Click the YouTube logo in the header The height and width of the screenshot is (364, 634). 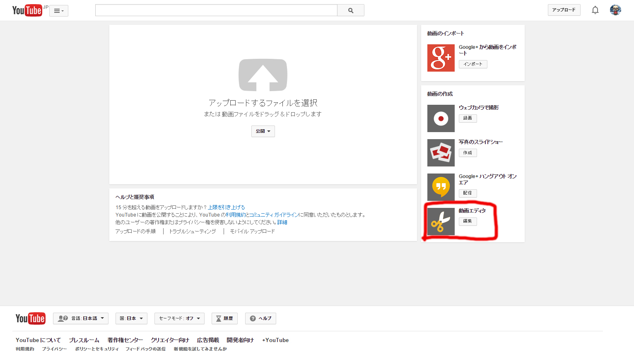(x=27, y=10)
